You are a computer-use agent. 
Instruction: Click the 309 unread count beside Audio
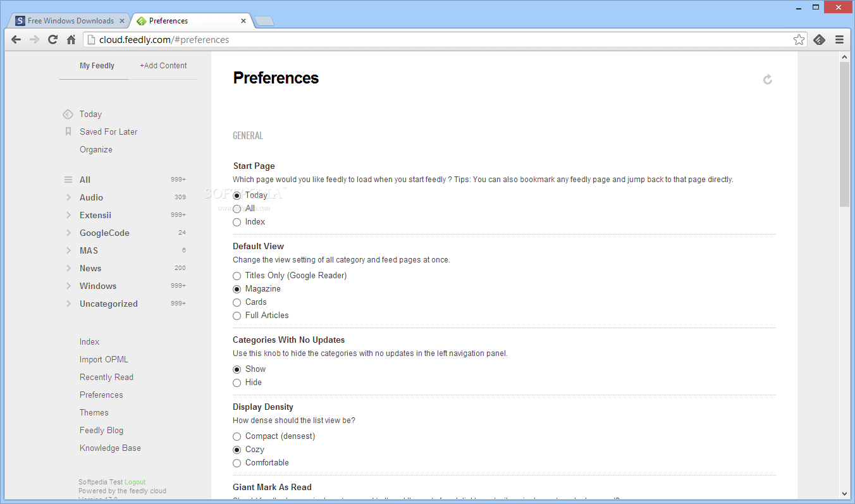(180, 197)
